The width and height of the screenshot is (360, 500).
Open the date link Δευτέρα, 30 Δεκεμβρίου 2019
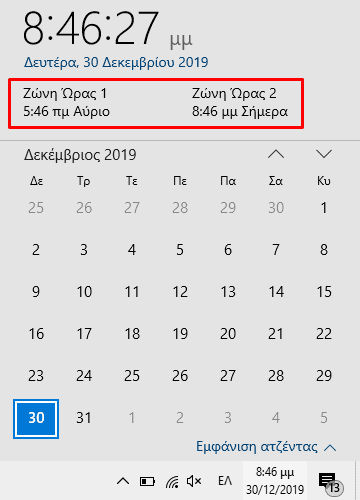click(116, 62)
